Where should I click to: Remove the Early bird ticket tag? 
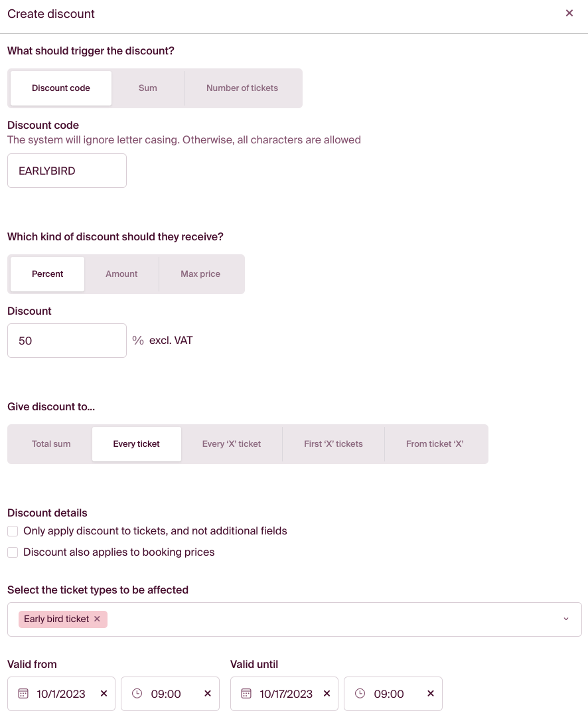click(97, 619)
